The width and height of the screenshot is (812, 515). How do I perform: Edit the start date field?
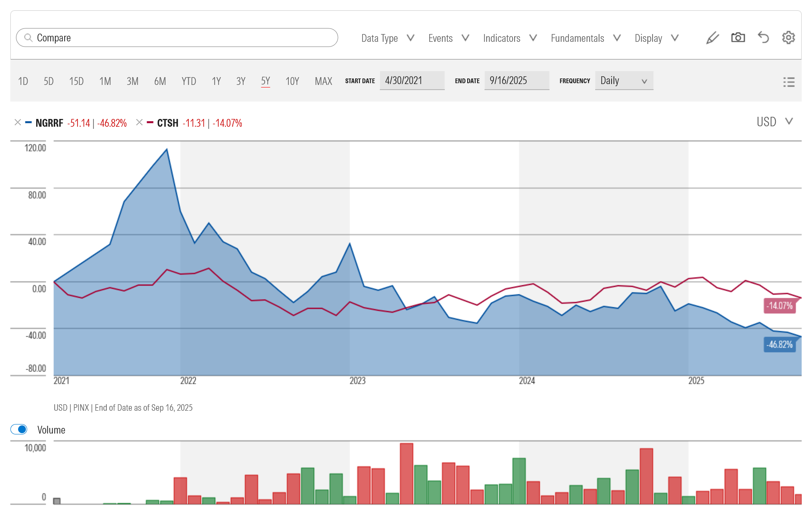tap(412, 81)
